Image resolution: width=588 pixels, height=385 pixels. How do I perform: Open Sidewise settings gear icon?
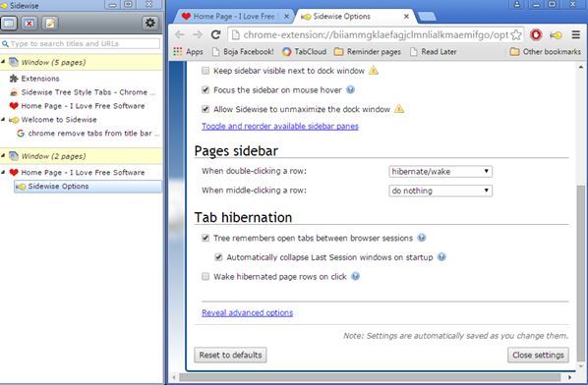tap(150, 24)
